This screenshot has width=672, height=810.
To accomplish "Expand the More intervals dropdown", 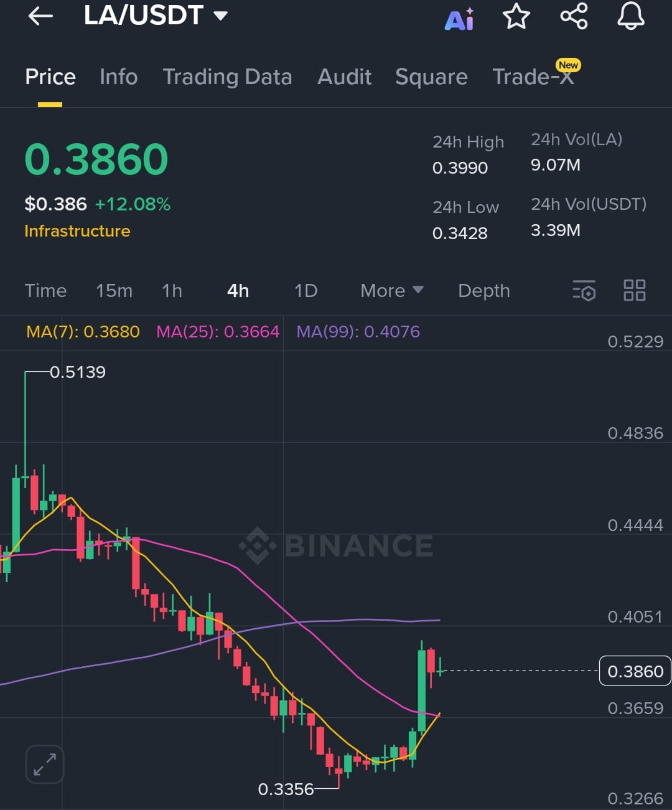I will pos(392,290).
